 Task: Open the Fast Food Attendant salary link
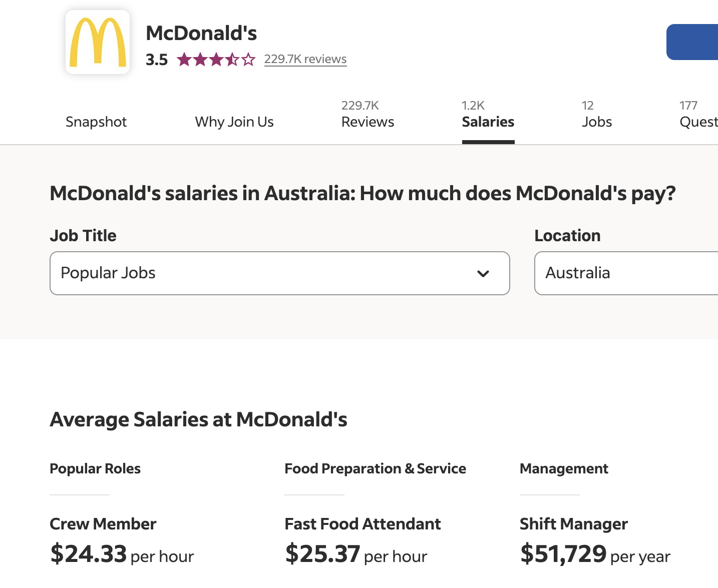click(x=363, y=524)
